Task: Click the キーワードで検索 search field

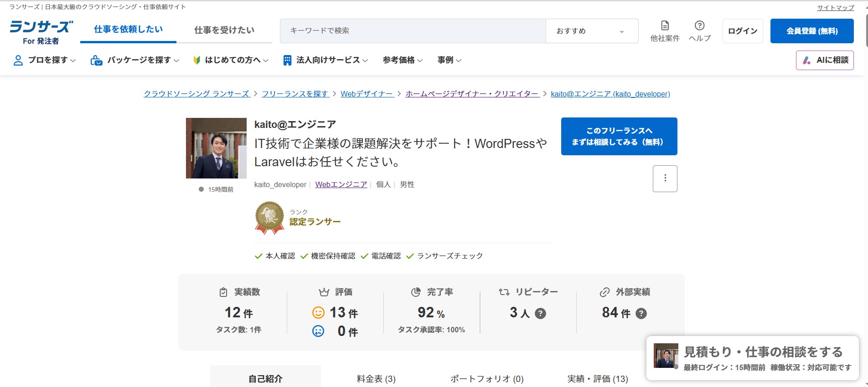Action: click(x=413, y=31)
